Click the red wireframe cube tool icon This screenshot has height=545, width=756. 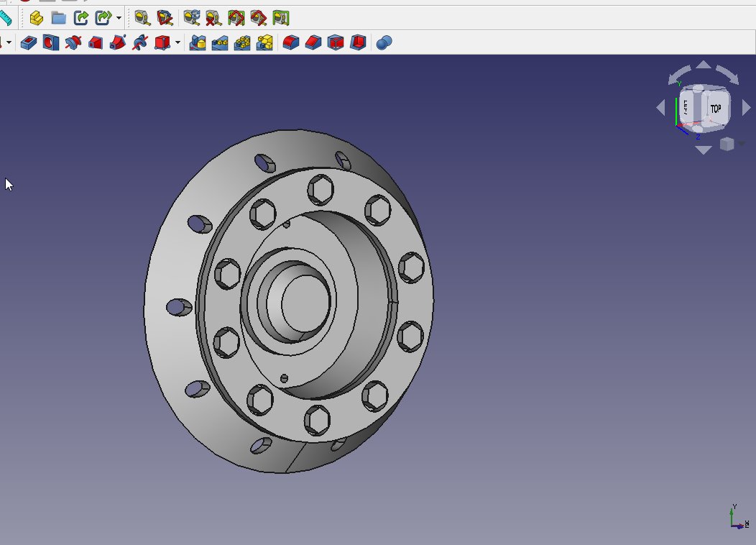pyautogui.click(x=336, y=43)
